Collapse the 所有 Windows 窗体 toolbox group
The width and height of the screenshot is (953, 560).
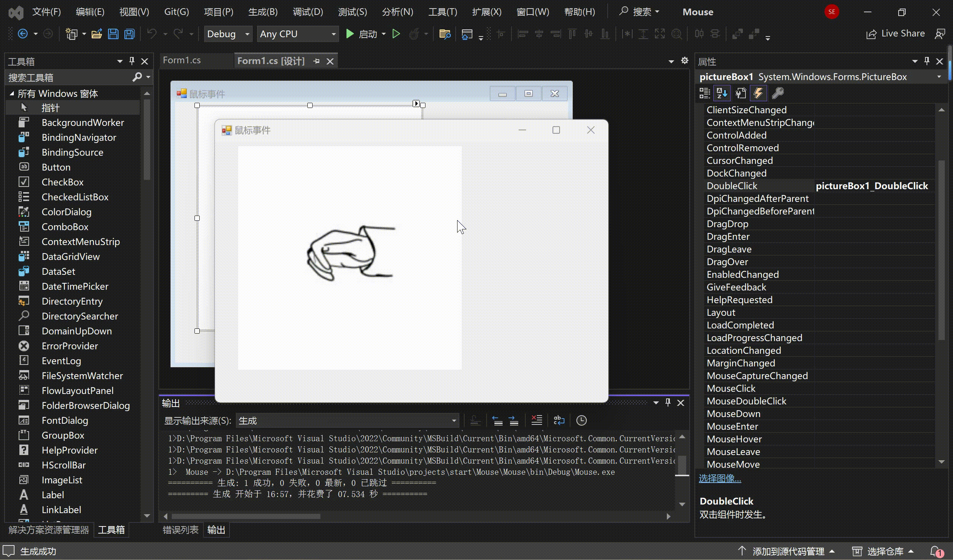pyautogui.click(x=12, y=93)
